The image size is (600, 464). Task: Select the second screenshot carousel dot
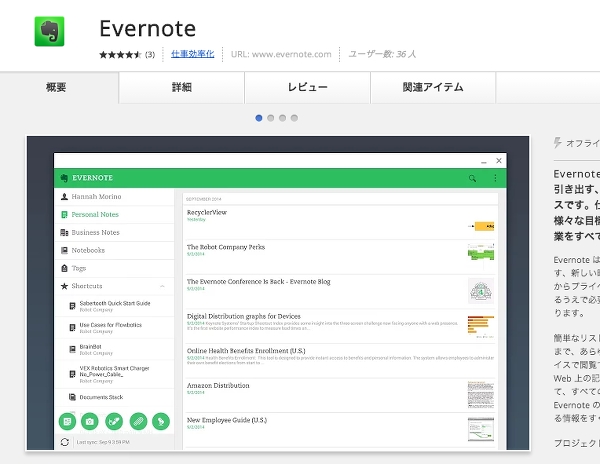coord(271,118)
